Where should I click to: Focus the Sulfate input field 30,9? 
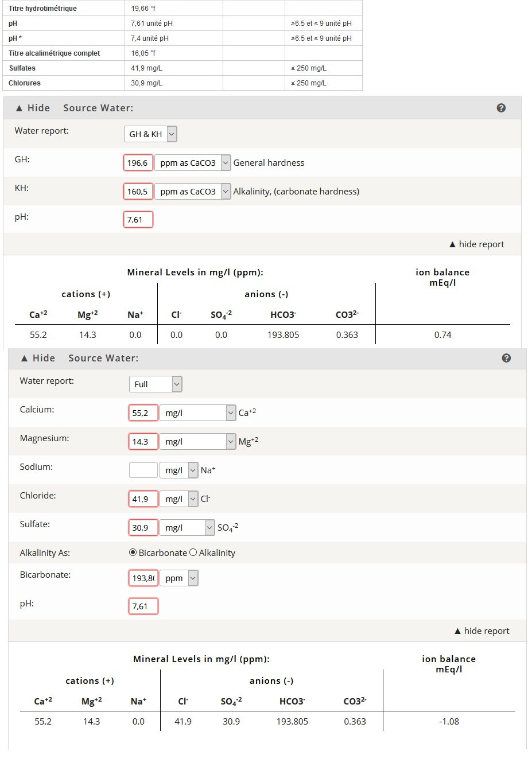tap(143, 527)
